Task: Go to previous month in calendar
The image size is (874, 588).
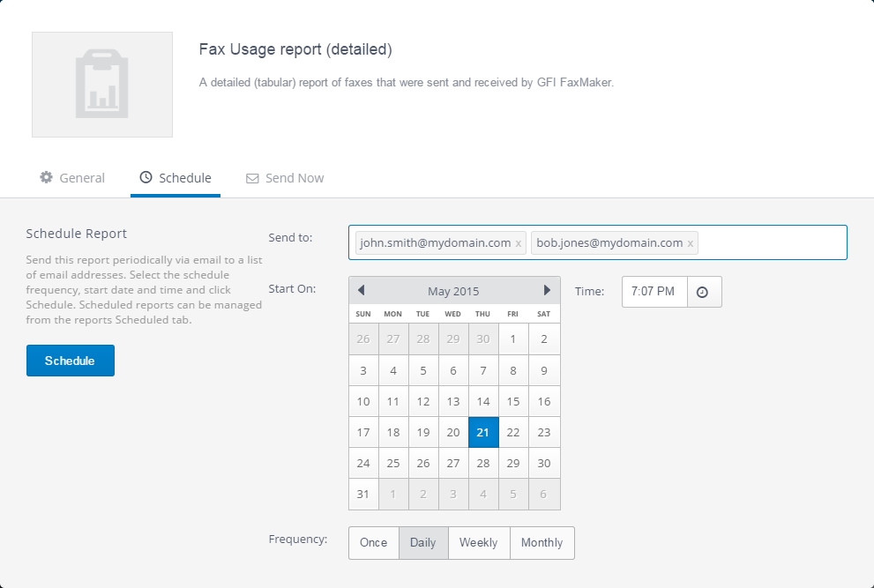Action: click(x=362, y=290)
